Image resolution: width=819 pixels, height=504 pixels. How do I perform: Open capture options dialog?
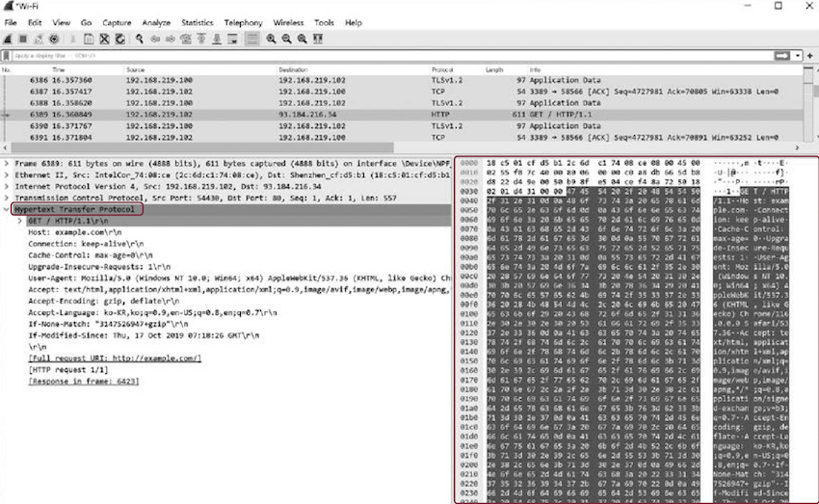point(54,40)
